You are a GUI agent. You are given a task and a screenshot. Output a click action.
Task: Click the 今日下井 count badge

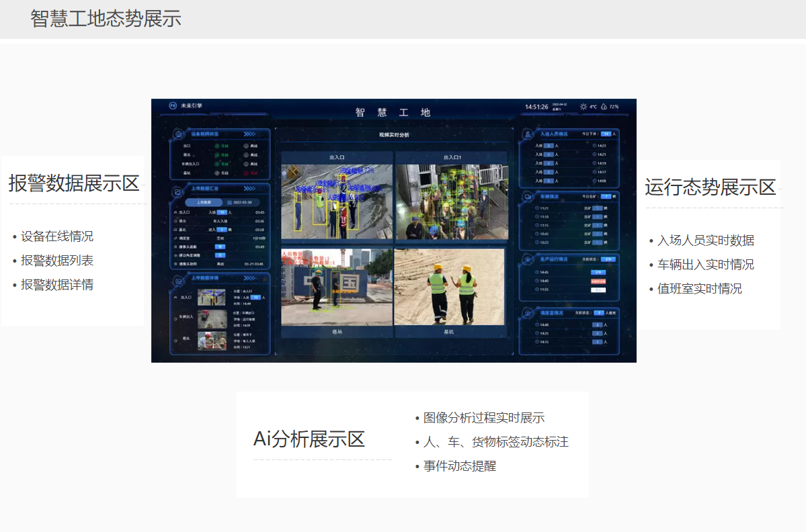click(x=606, y=134)
